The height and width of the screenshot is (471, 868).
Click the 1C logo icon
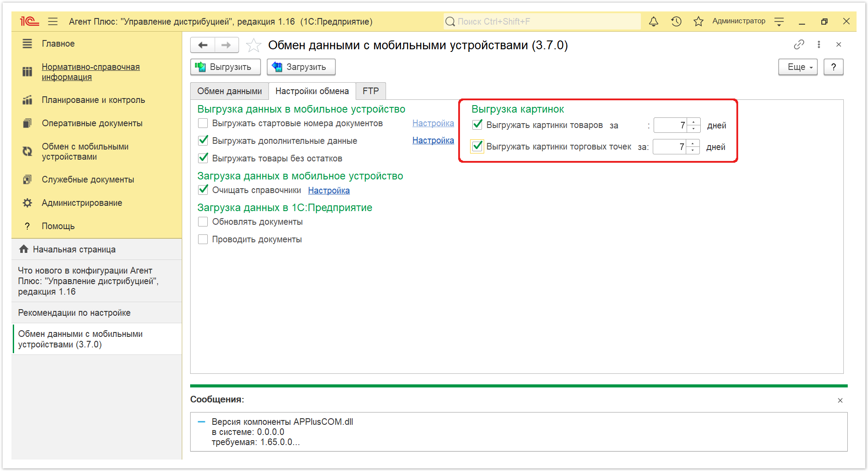tap(29, 21)
